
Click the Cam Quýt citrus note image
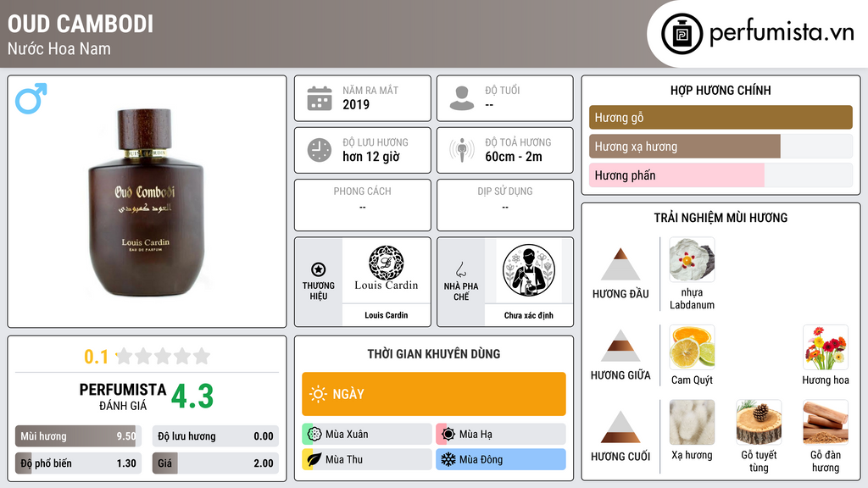point(692,347)
